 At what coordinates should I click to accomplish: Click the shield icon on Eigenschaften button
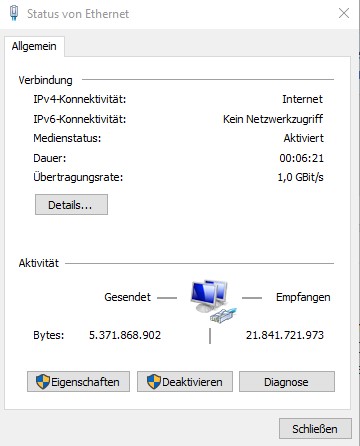pyautogui.click(x=43, y=382)
